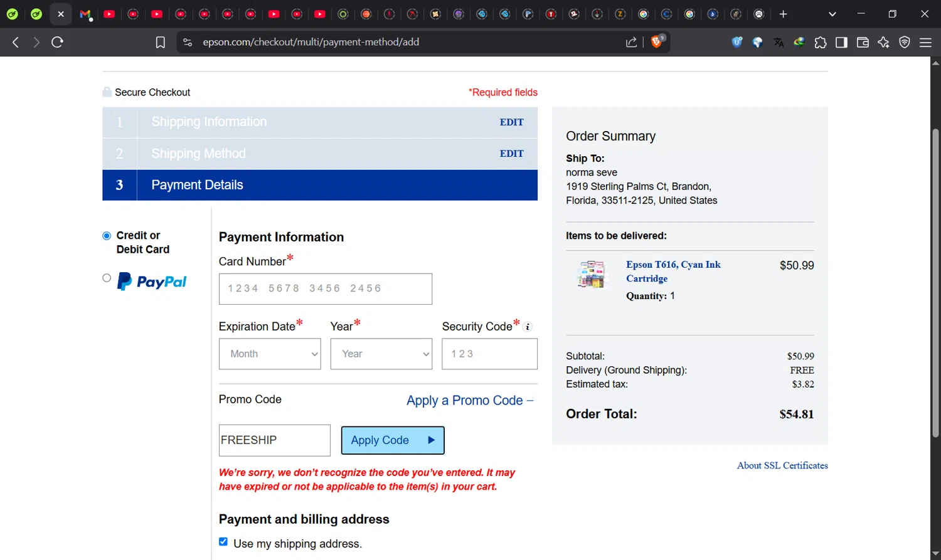Click the Shipping Information step title

[209, 122]
